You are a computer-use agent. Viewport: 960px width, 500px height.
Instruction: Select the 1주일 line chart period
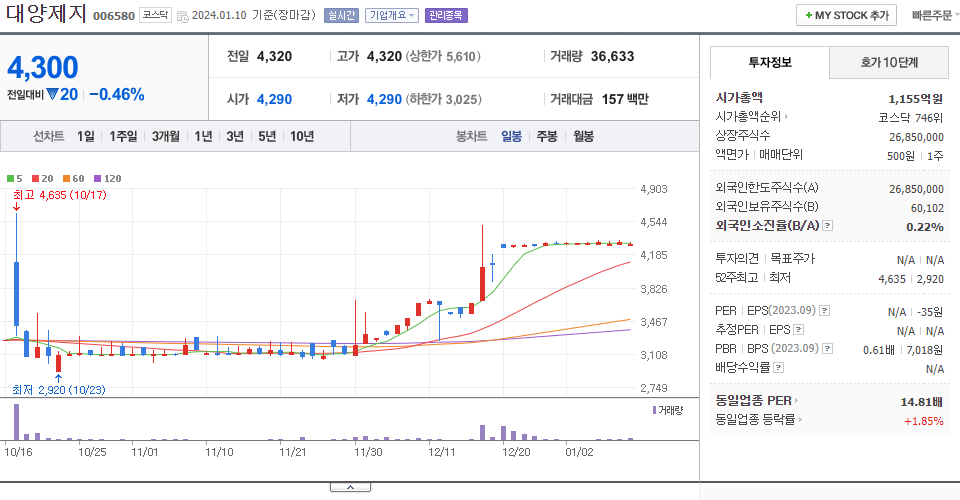123,136
